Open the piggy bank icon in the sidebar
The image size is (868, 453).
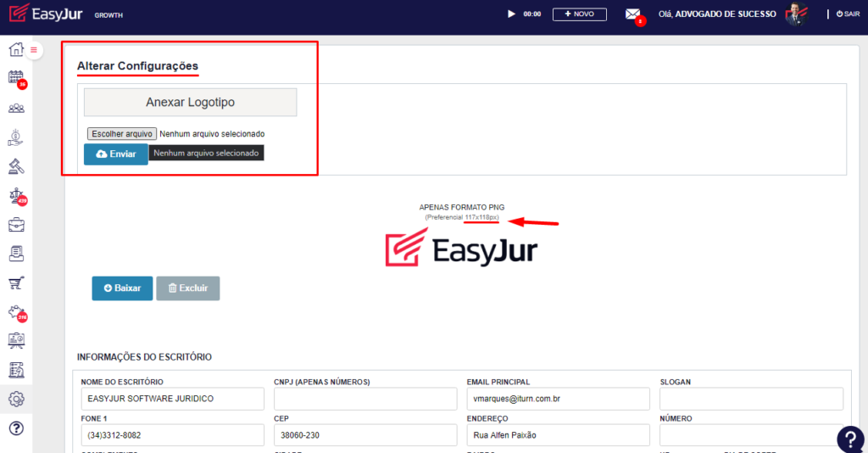pyautogui.click(x=16, y=312)
